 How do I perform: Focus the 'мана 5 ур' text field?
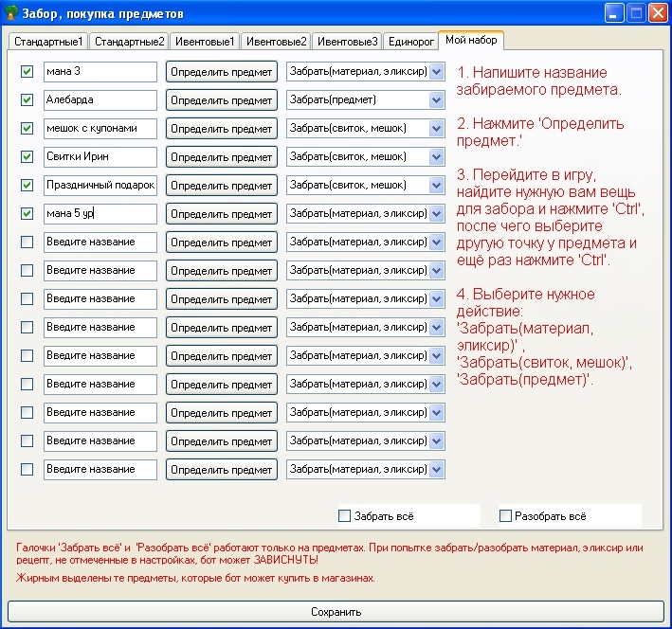point(100,214)
